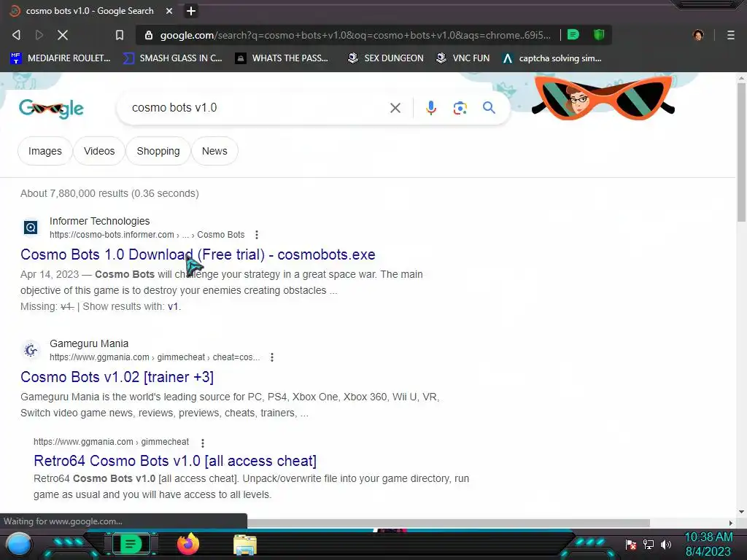747x560 pixels.
Task: Switch to the Images results filter
Action: click(x=44, y=151)
